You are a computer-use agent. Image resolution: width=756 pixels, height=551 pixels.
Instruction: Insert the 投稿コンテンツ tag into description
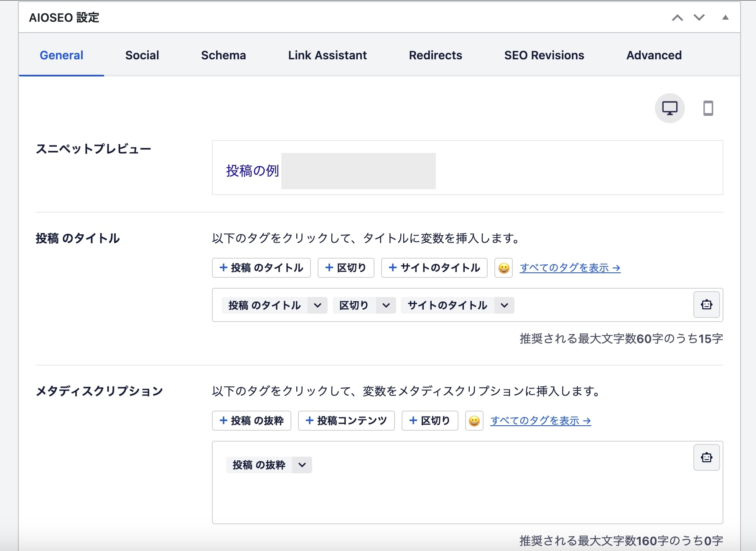tap(346, 421)
